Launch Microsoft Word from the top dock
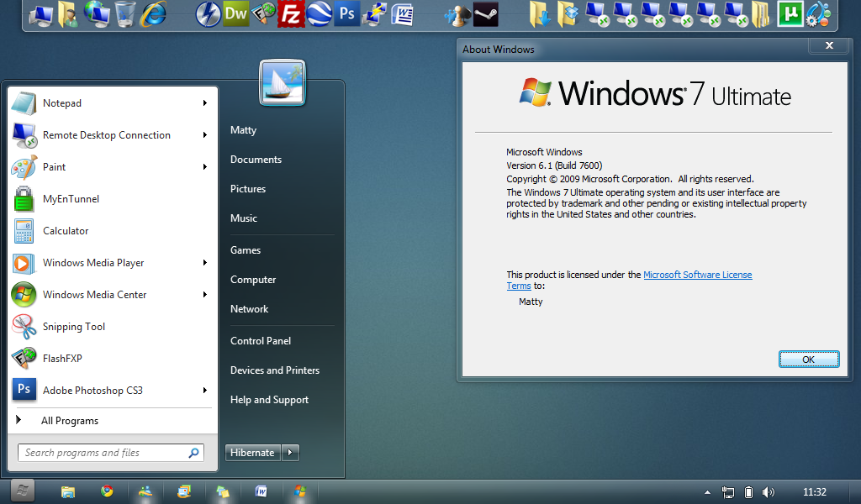 click(x=403, y=13)
